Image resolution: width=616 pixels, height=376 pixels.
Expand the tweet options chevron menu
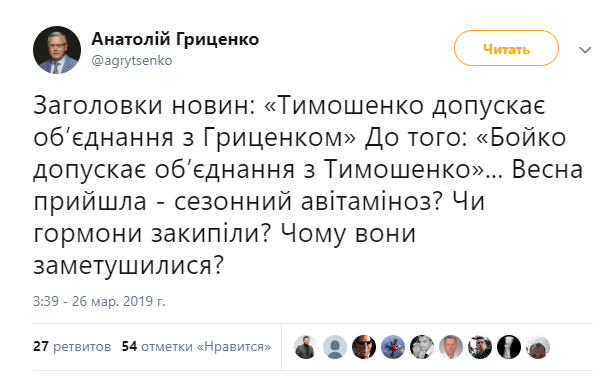[585, 50]
